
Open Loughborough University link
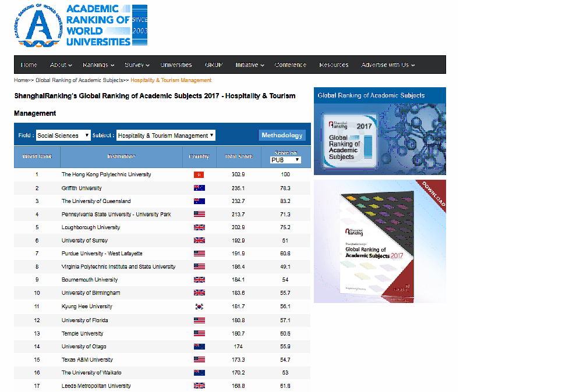coord(91,227)
